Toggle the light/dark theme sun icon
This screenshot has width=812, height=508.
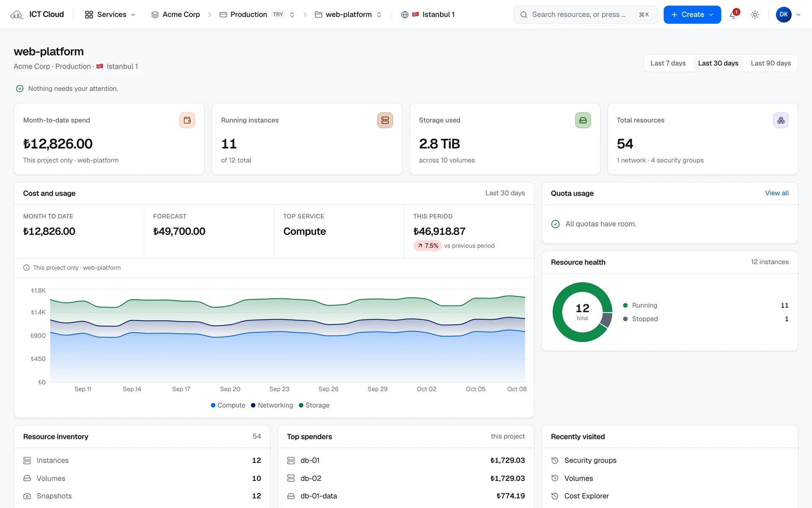[x=755, y=15]
